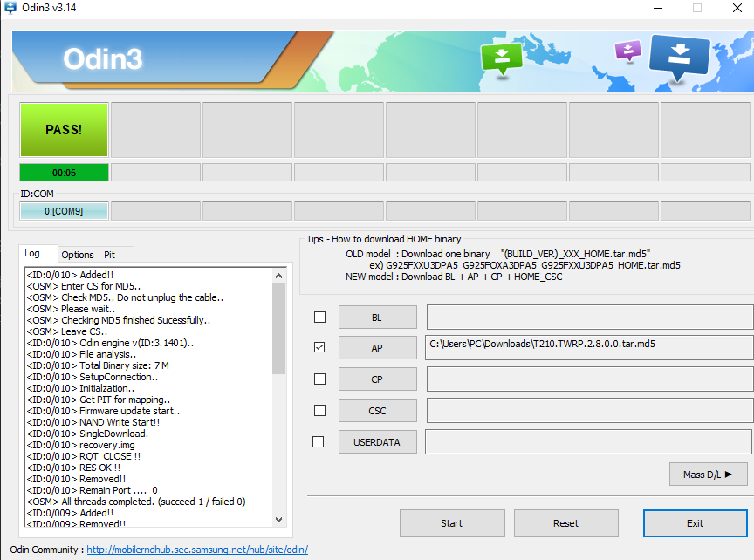Image resolution: width=754 pixels, height=560 pixels.
Task: Click the CP file button
Action: [378, 379]
